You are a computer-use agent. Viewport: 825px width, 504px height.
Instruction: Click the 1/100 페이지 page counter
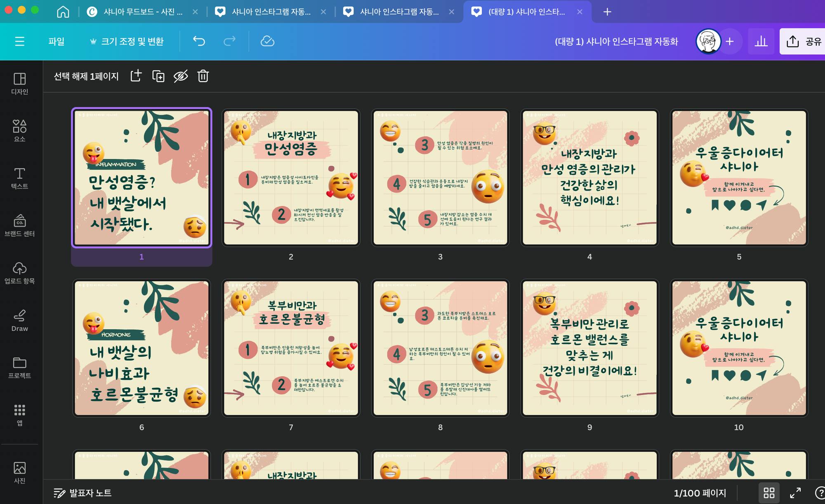(x=700, y=493)
